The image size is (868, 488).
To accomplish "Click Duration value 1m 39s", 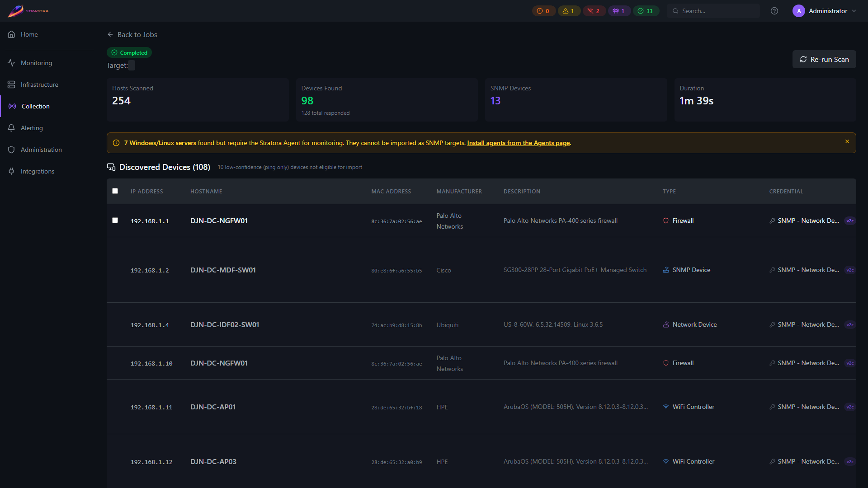I will 696,101.
